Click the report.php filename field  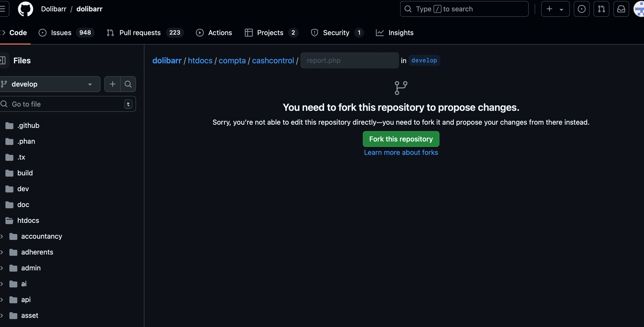click(x=349, y=61)
